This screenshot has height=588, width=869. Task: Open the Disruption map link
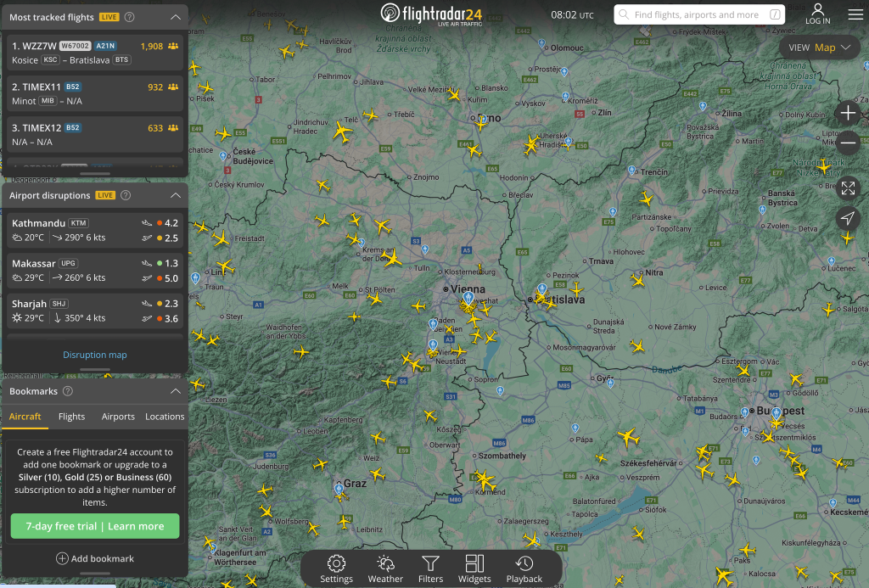95,355
